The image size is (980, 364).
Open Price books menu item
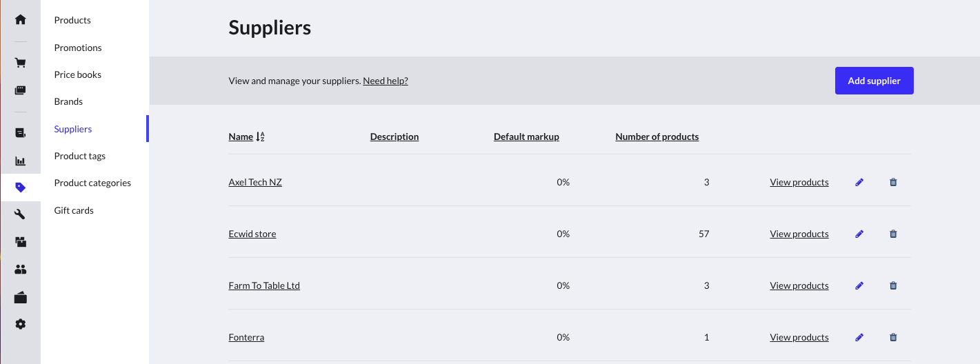pos(78,74)
